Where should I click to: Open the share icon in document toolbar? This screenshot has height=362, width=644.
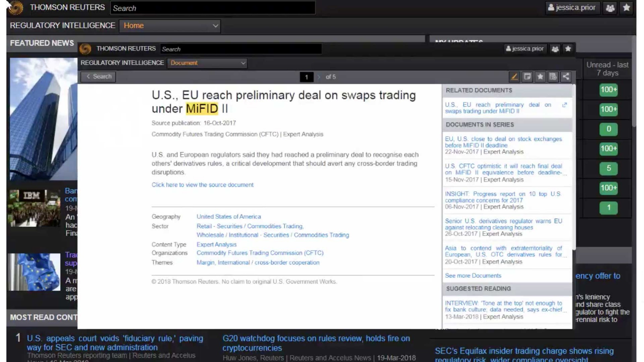point(566,77)
